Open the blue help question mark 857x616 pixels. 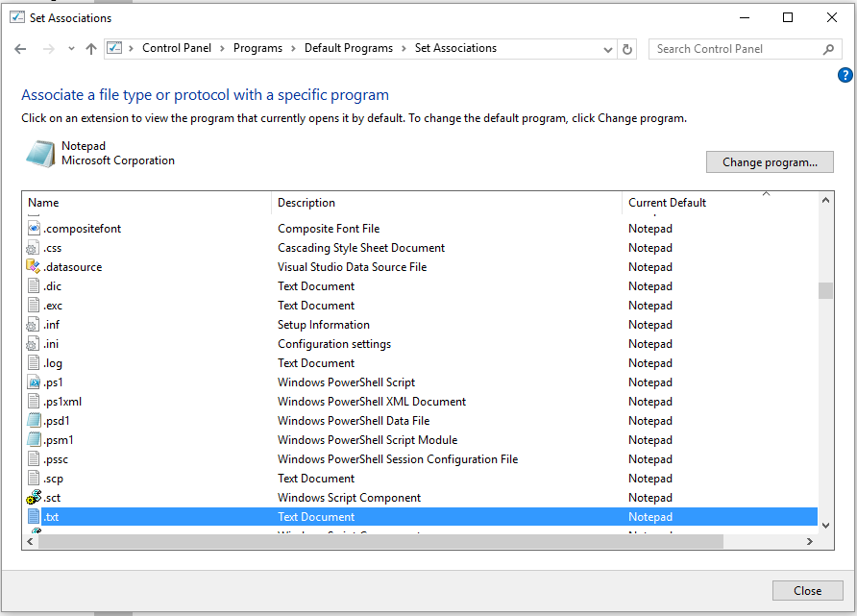(x=845, y=75)
